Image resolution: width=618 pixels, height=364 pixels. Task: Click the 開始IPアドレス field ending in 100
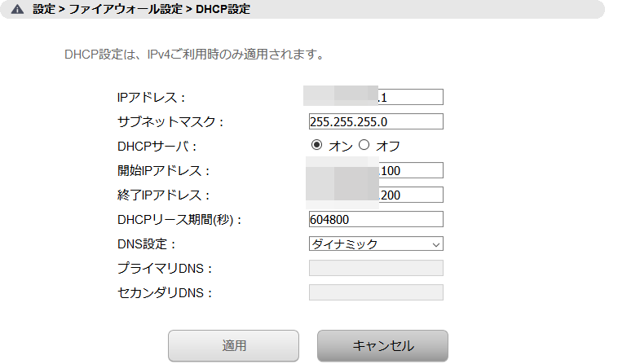pos(376,170)
